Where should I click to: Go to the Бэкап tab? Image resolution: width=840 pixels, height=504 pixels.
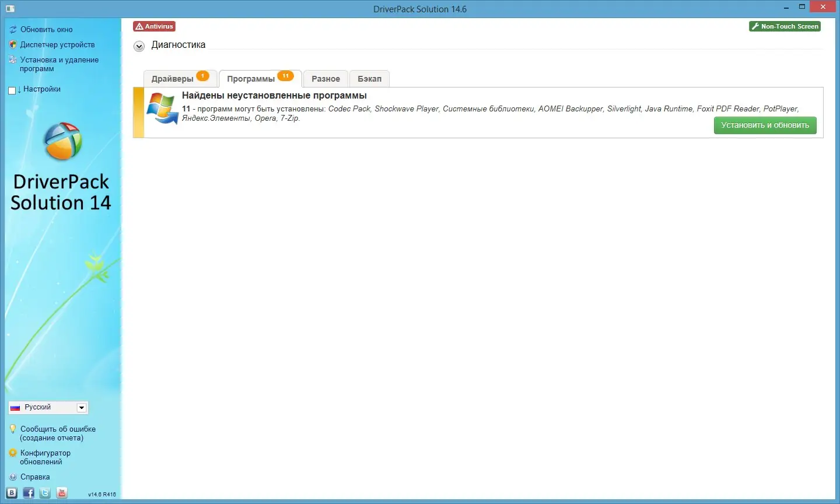(x=370, y=79)
